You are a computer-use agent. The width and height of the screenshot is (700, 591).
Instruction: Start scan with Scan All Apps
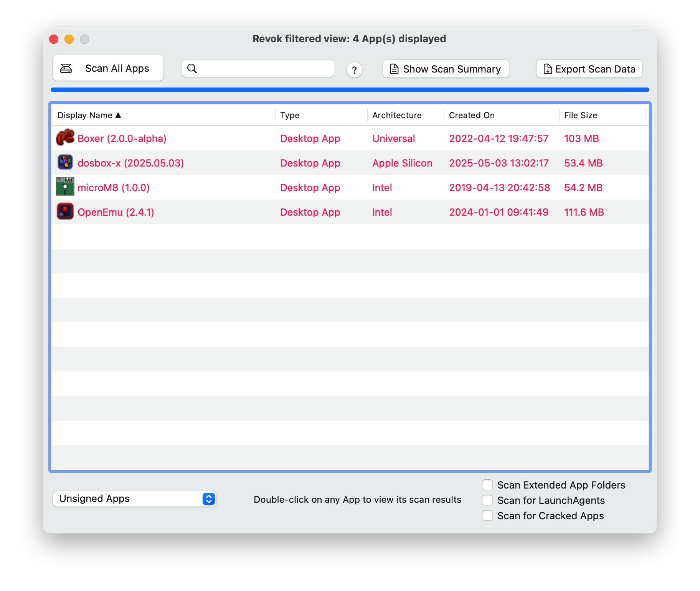pos(108,68)
